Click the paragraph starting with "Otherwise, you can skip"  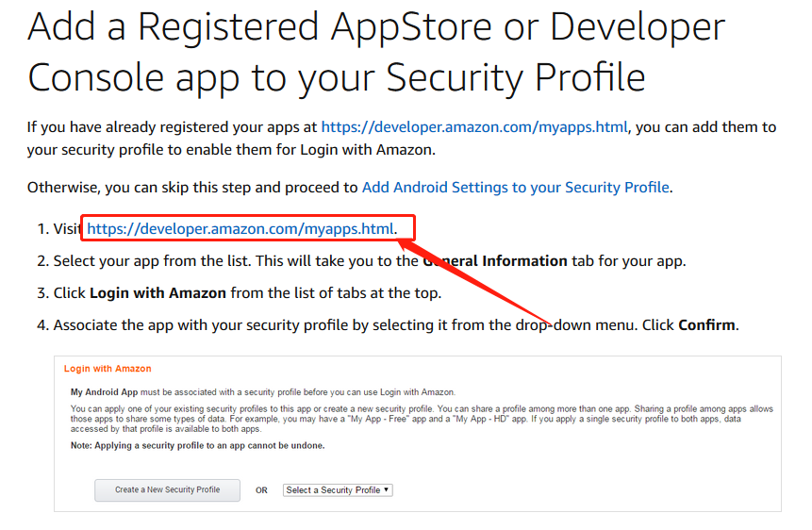pos(189,188)
